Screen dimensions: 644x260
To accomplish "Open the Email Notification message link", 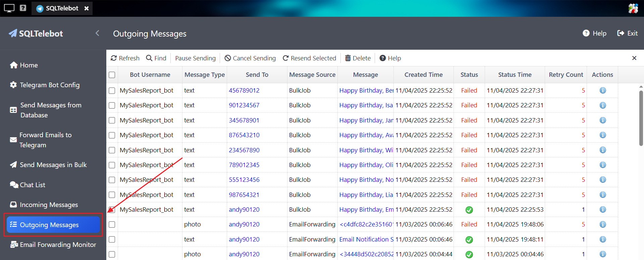I will (366, 240).
